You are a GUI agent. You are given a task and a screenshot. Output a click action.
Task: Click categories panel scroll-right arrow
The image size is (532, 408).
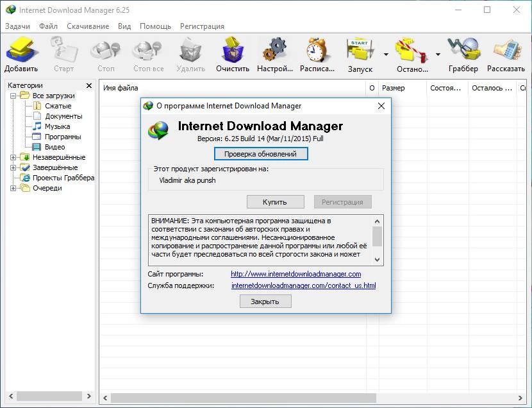89,396
